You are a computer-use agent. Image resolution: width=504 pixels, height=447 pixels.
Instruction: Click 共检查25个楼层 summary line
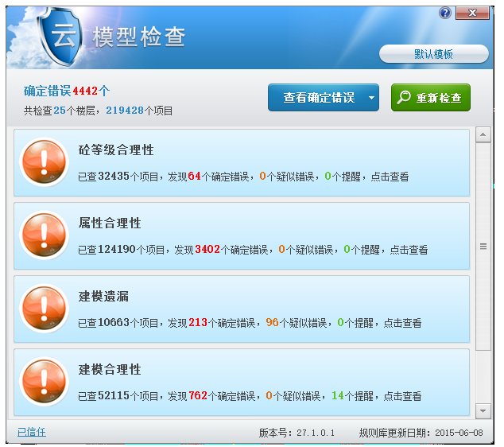point(98,111)
